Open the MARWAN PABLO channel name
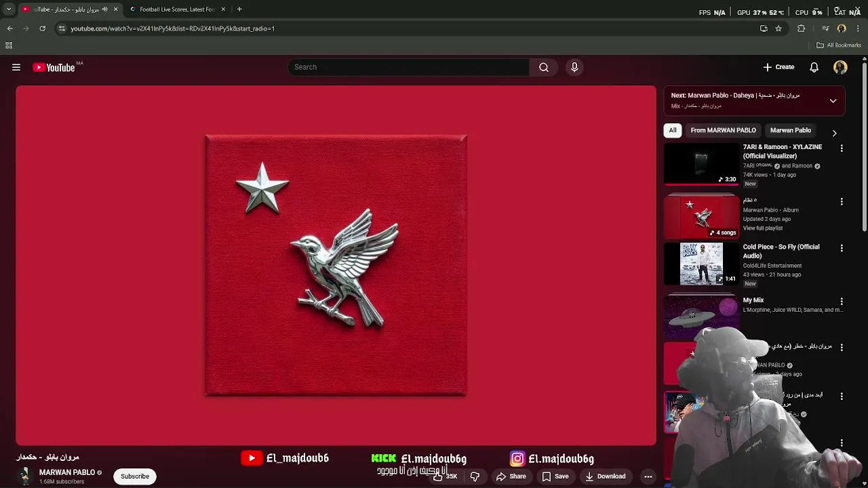 click(x=67, y=472)
